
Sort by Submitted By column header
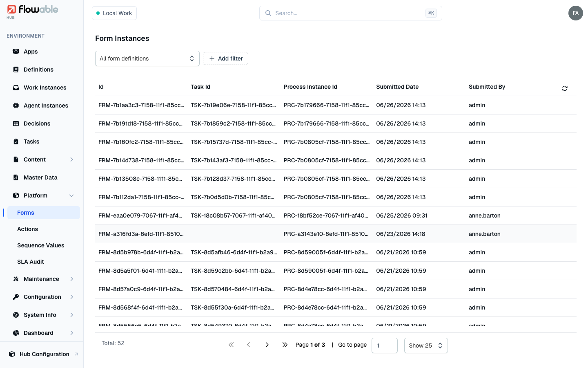point(487,87)
